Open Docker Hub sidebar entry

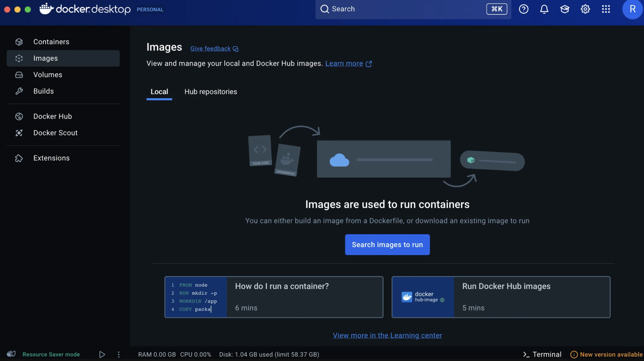(63, 116)
